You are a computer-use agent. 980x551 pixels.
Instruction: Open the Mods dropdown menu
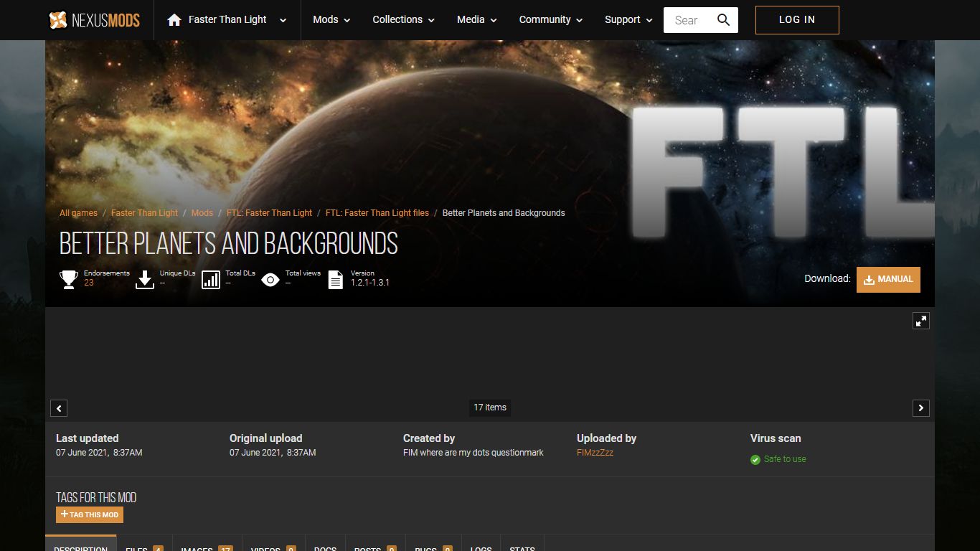[331, 20]
